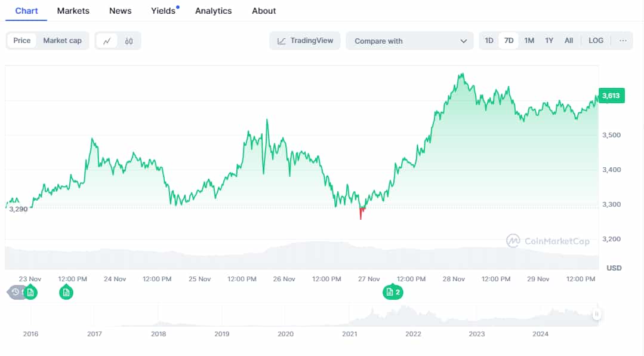
Task: Expand the Compare with dropdown
Action: [409, 41]
